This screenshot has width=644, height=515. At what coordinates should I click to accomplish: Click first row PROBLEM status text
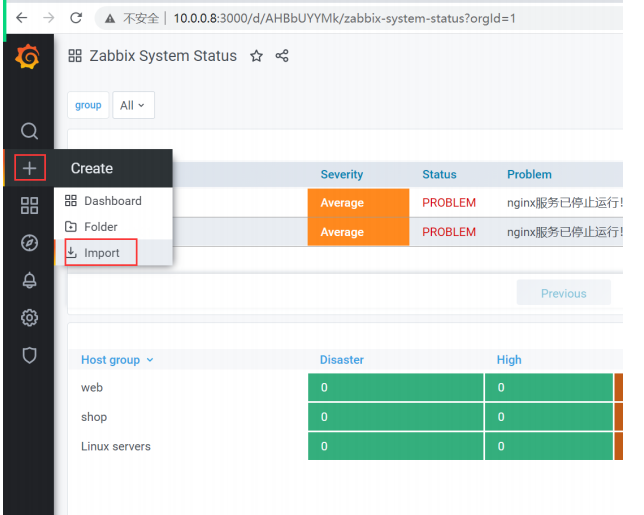449,202
